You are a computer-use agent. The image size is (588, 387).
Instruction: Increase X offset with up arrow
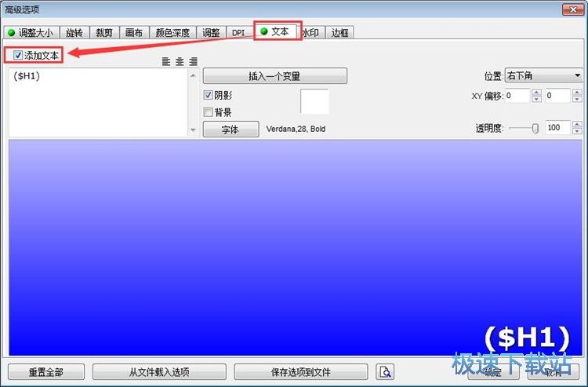536,92
